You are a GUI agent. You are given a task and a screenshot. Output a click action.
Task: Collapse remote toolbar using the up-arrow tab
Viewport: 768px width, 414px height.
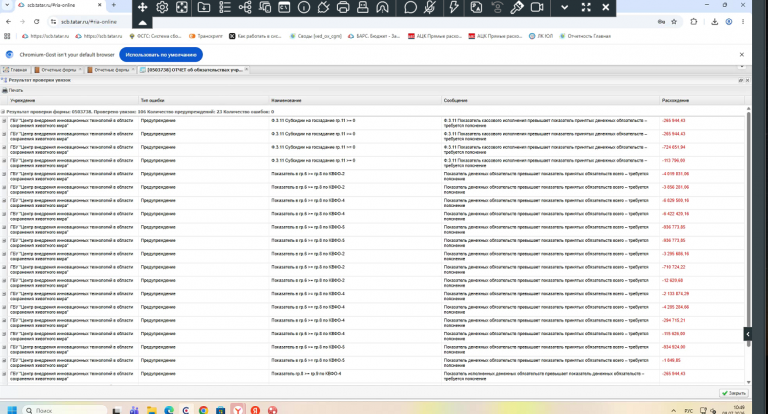tap(143, 23)
